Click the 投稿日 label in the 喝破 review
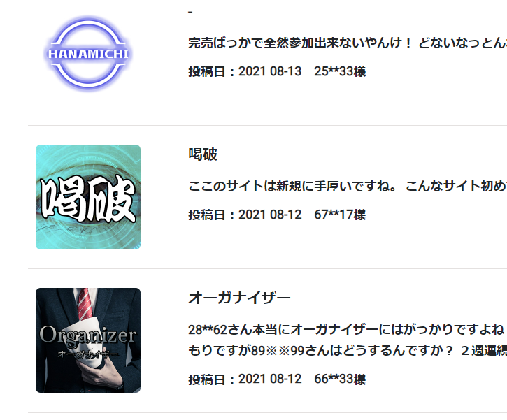 pyautogui.click(x=206, y=215)
